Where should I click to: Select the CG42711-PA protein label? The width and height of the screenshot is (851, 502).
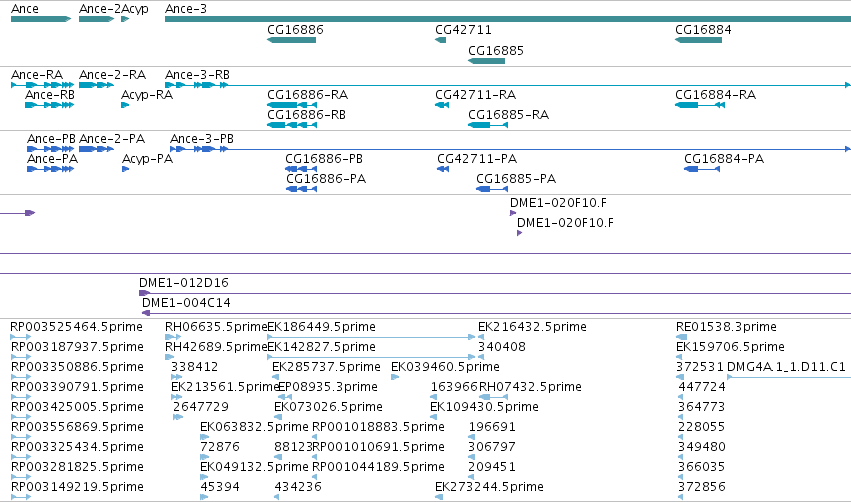tap(477, 159)
